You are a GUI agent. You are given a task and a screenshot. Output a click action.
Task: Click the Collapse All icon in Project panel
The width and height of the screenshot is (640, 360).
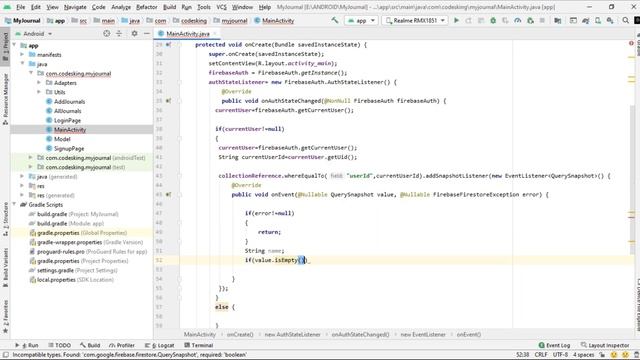[119, 33]
